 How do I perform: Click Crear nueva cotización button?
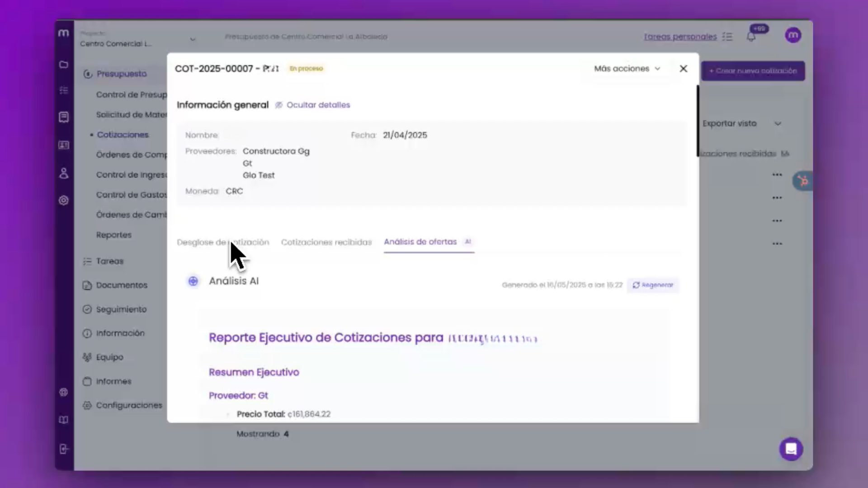(x=753, y=71)
